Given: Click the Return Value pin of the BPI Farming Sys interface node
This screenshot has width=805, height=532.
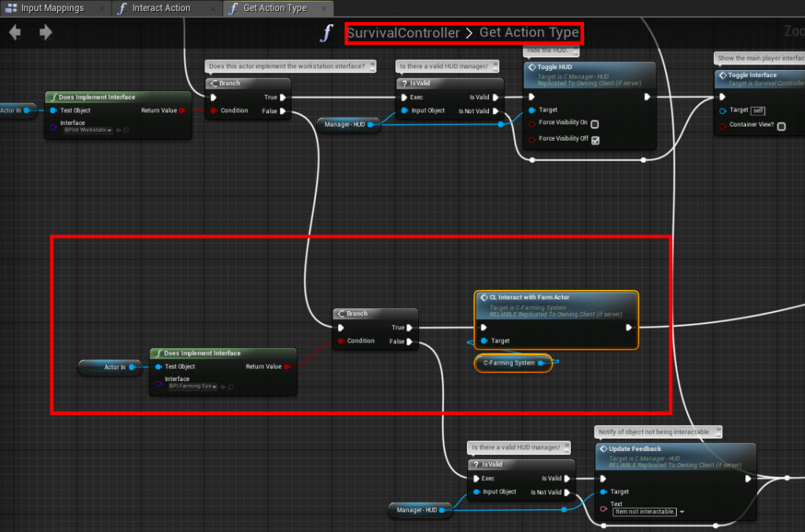Looking at the screenshot, I should (289, 366).
